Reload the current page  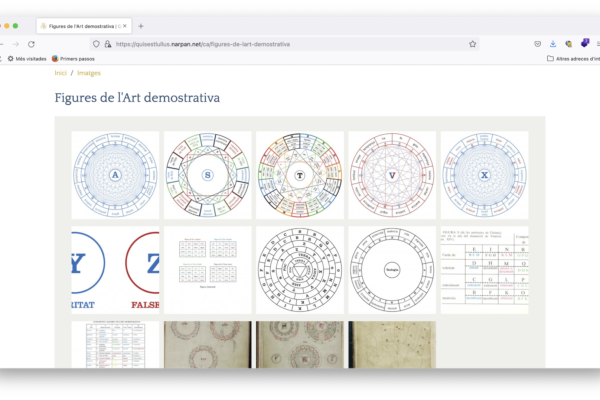coord(31,44)
